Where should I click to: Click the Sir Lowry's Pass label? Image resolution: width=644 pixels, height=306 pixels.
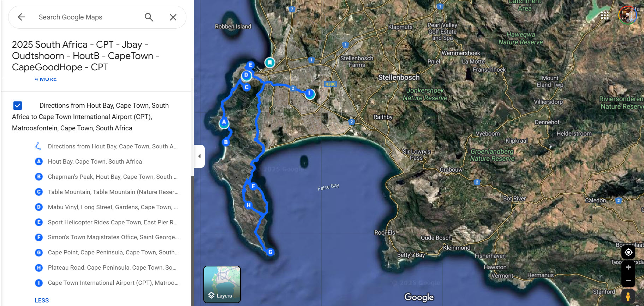click(x=416, y=154)
